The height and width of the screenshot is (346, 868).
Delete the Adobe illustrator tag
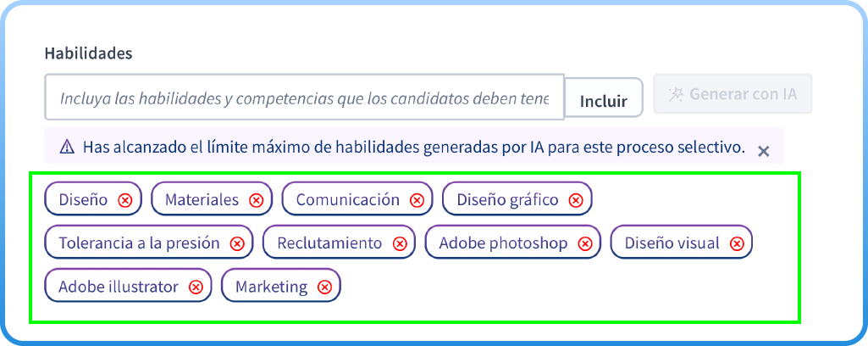196,287
